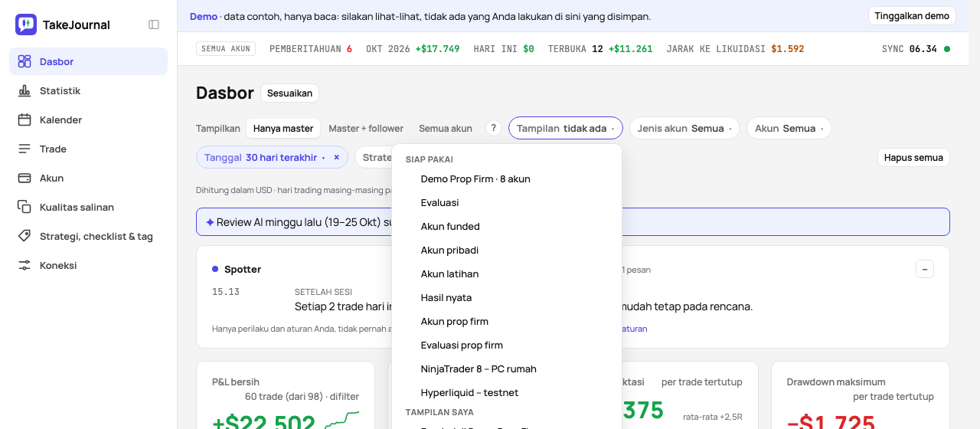980x429 pixels.
Task: Click the Akun card icon
Action: point(24,178)
